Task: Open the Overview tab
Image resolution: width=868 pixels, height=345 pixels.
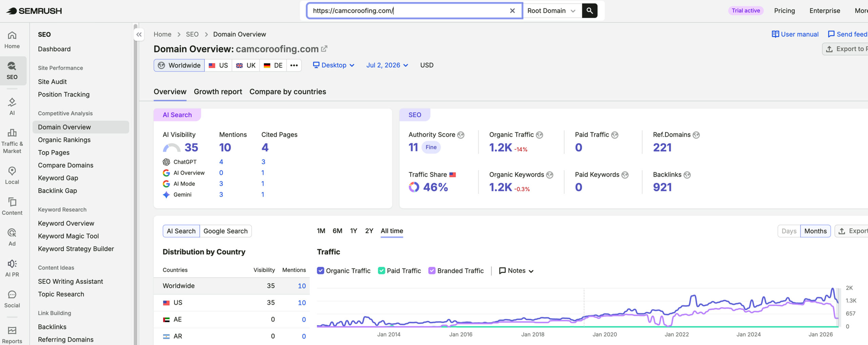Action: [170, 92]
